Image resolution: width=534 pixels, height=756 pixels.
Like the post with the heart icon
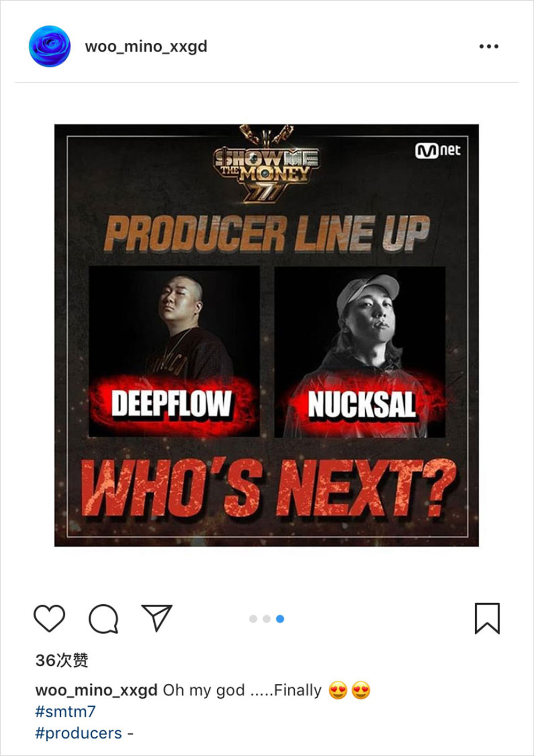[49, 618]
